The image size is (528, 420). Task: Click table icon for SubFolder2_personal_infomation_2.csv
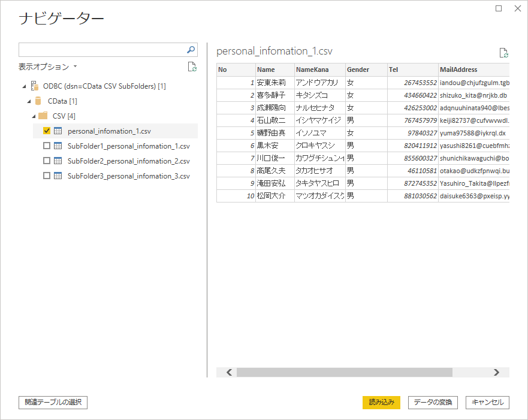point(58,161)
